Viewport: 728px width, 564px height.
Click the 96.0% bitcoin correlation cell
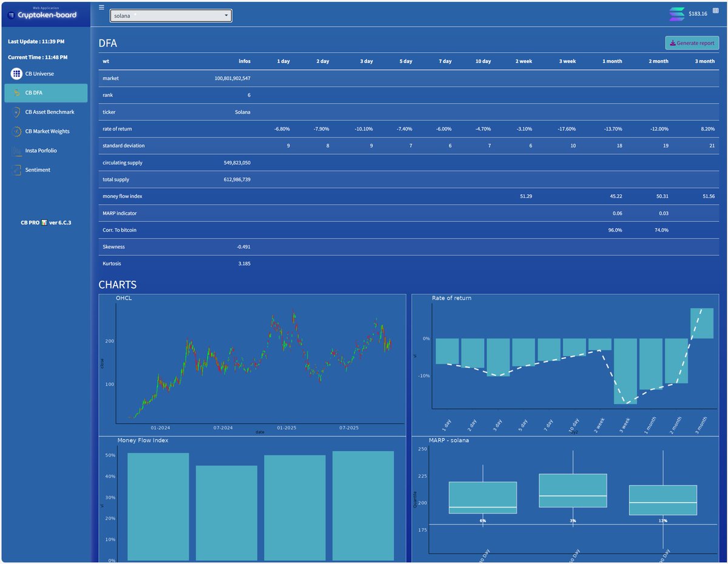[615, 230]
